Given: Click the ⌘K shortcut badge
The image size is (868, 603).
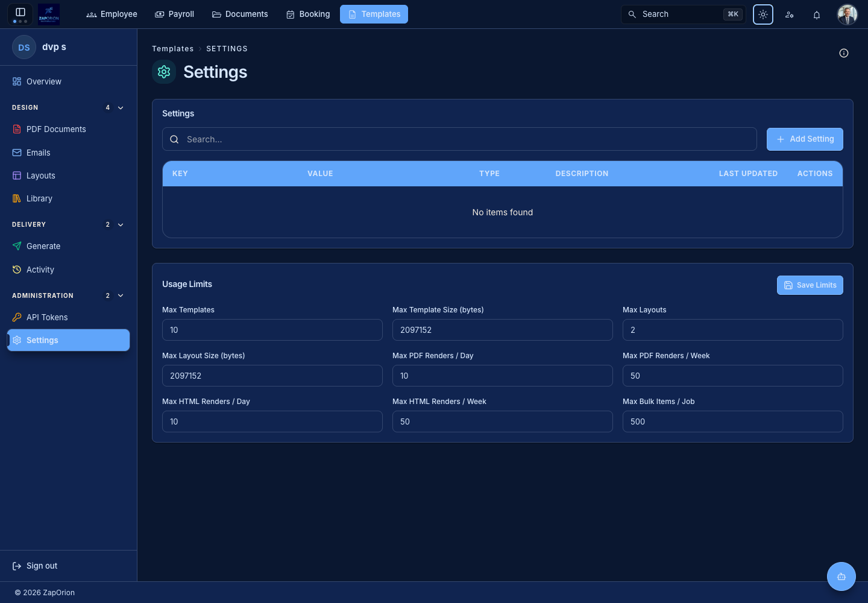Looking at the screenshot, I should pyautogui.click(x=733, y=14).
